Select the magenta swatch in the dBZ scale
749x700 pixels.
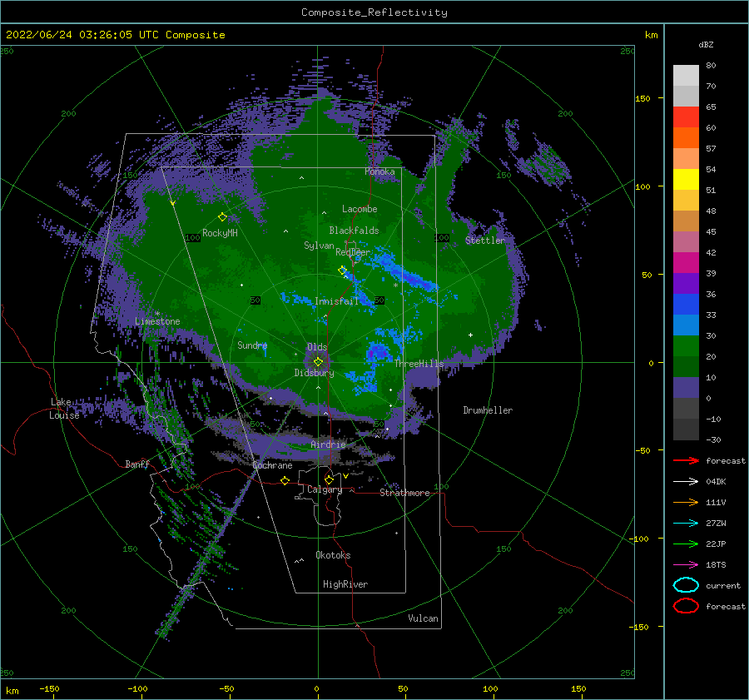[x=686, y=262]
